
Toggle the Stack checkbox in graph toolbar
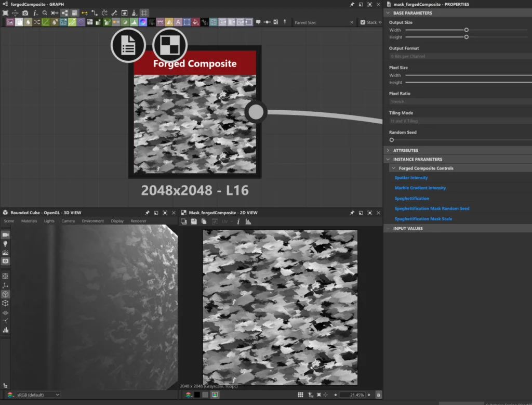pyautogui.click(x=363, y=22)
